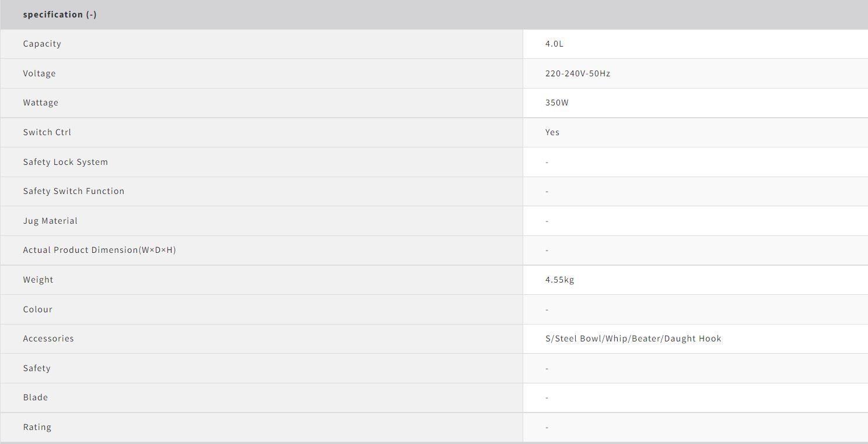Screen dimensions: 868x444
Task: Click the Wattage row label
Action: tap(40, 103)
